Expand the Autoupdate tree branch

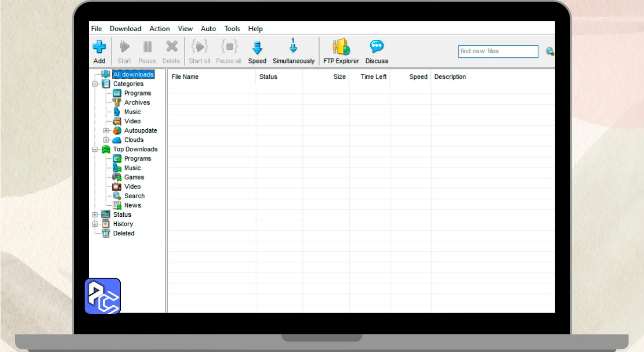click(x=106, y=131)
